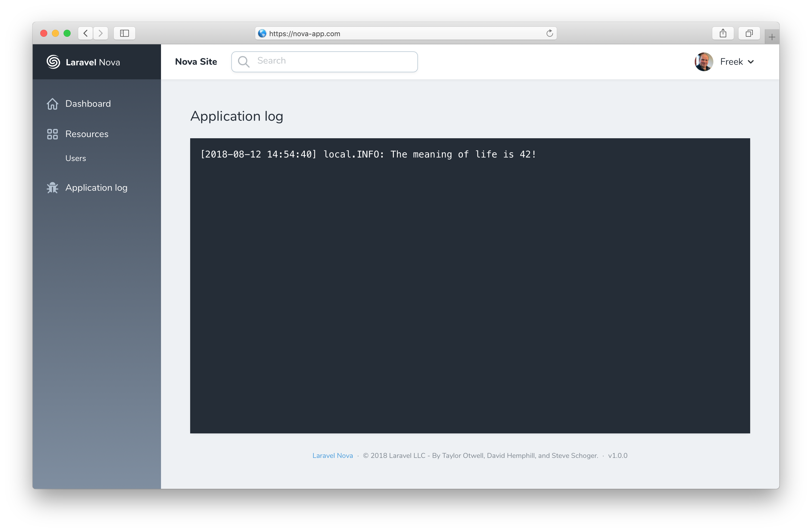812x532 pixels.
Task: Expand the Freek user dropdown chevron
Action: 750,62
